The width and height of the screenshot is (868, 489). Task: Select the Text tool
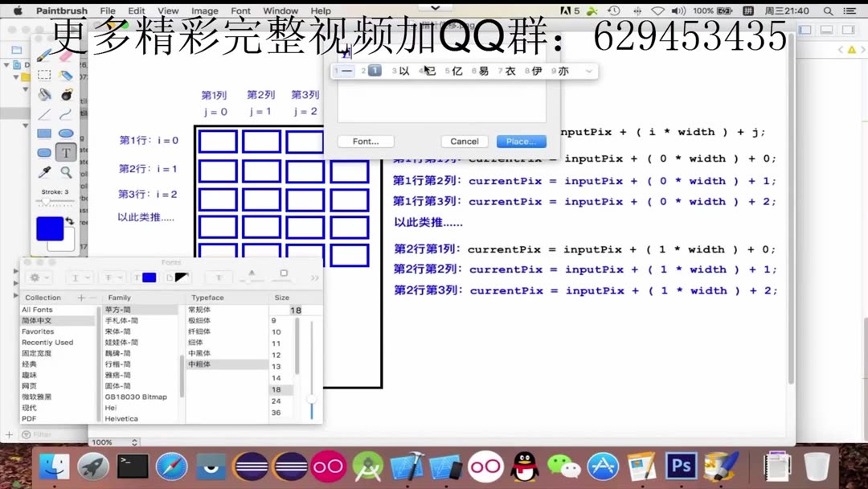[64, 153]
